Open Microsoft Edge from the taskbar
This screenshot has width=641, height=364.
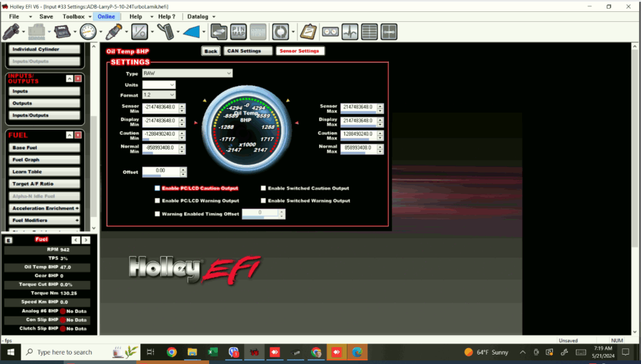coord(357,352)
